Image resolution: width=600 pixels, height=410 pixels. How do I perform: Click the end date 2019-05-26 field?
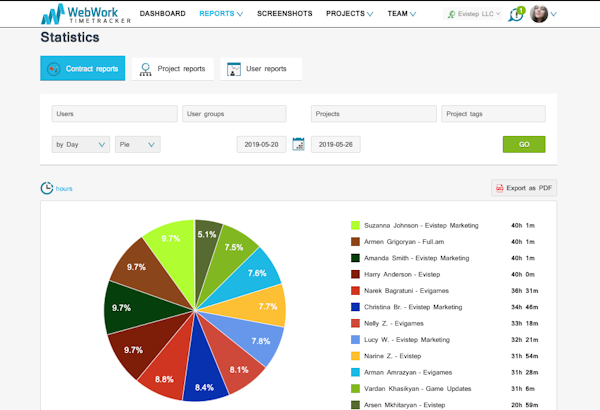(336, 144)
